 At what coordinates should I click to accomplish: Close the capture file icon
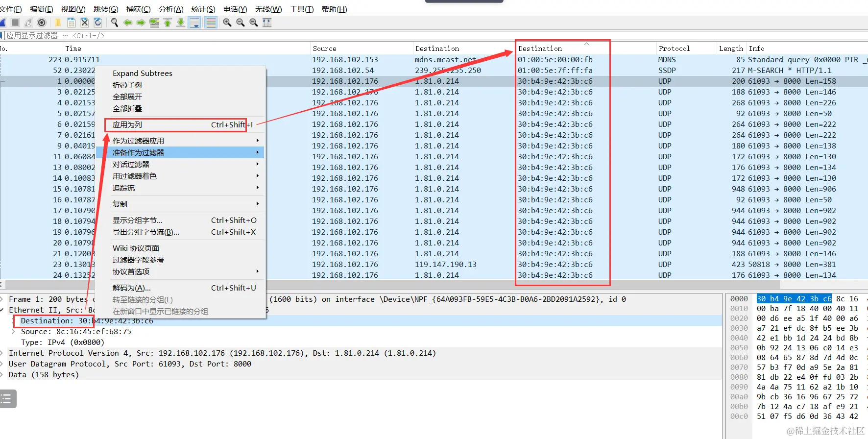84,23
